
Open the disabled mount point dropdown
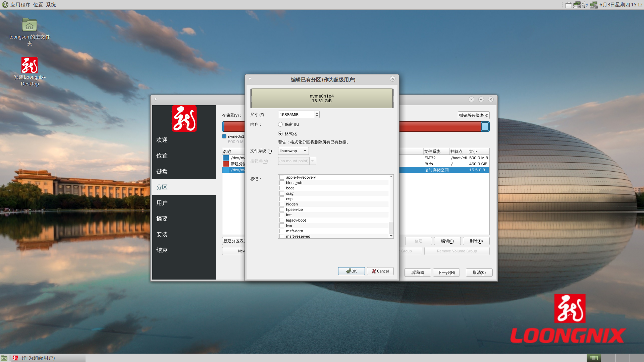point(297,161)
